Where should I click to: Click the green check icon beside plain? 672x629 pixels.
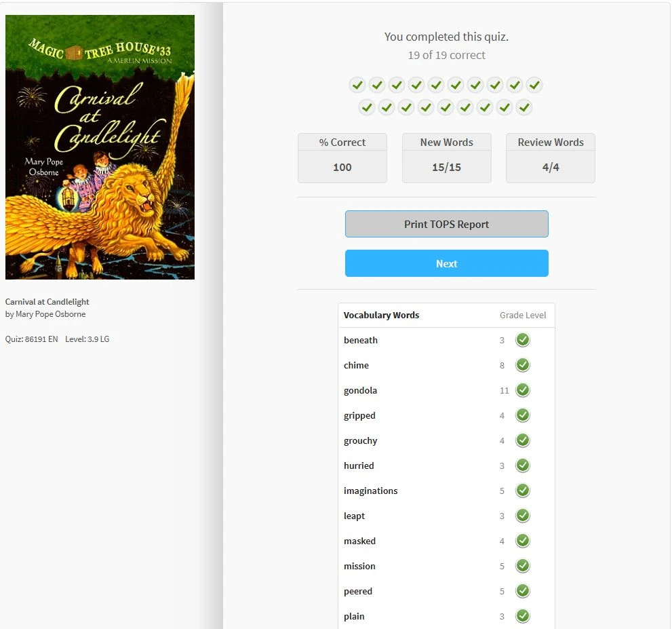[522, 615]
